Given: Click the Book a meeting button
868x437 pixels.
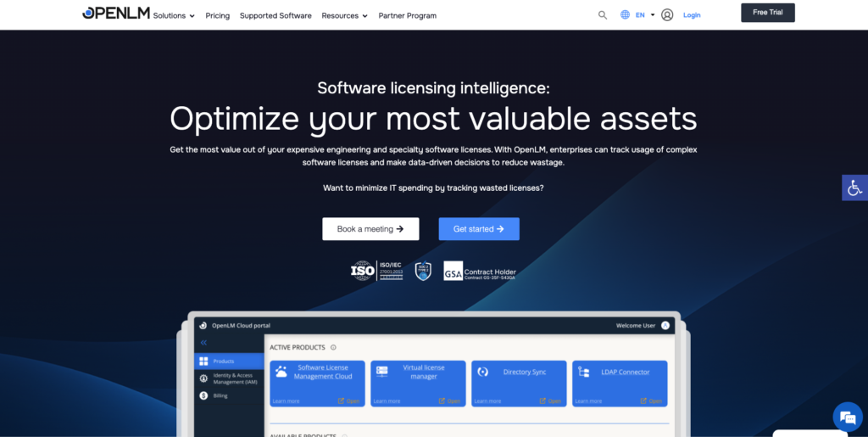Looking at the screenshot, I should (x=370, y=229).
